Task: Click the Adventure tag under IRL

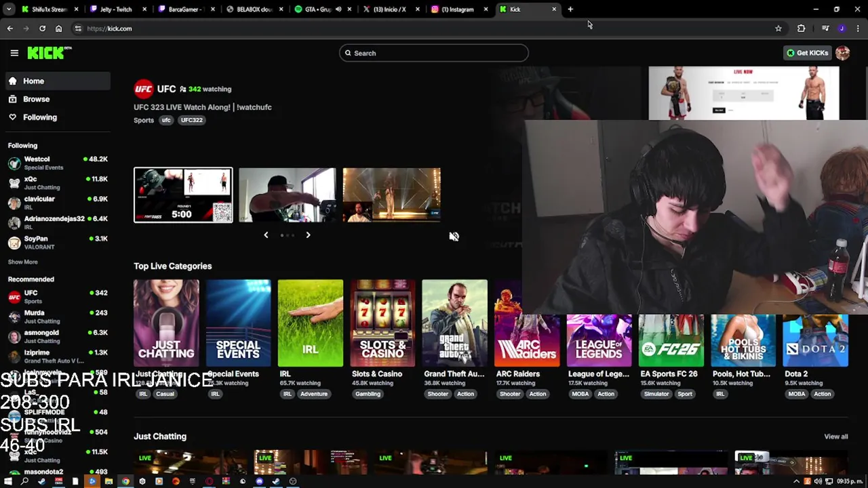Action: click(313, 394)
